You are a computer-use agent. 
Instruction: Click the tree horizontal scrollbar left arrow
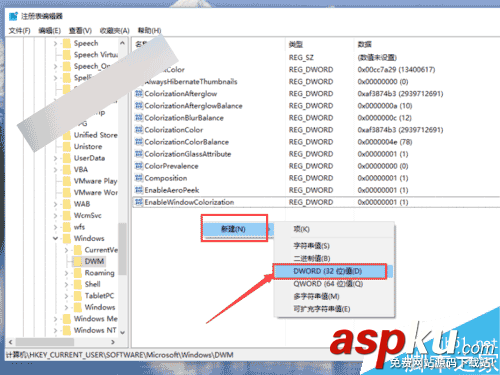coord(11,342)
